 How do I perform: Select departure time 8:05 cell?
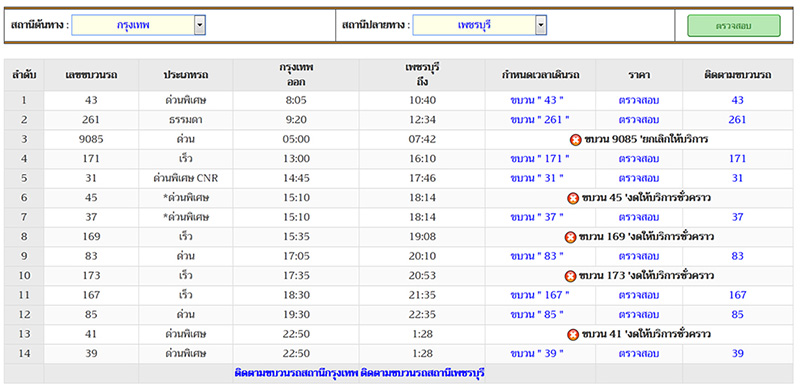[296, 101]
